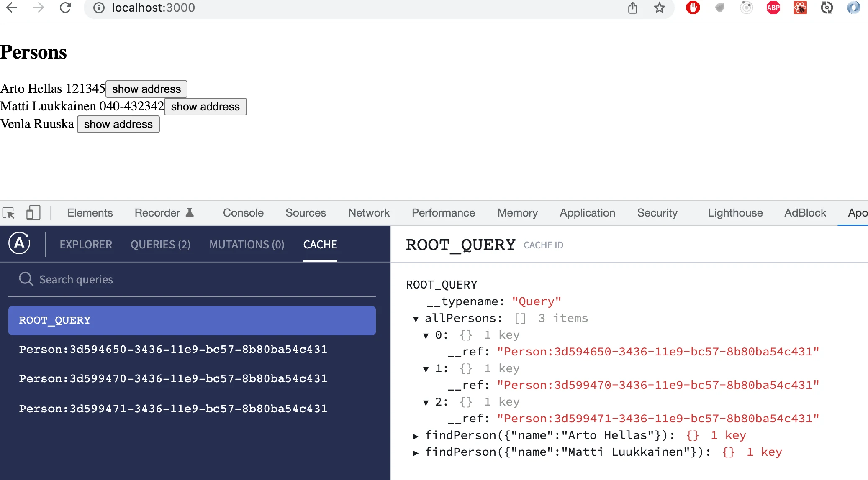
Task: Open MUTATIONS (0) tab
Action: tap(247, 245)
